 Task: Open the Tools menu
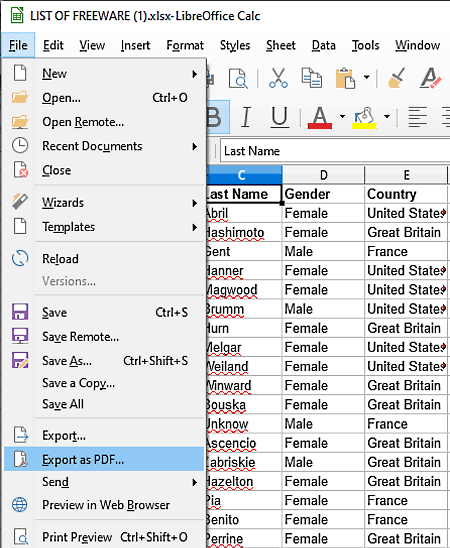(x=365, y=45)
